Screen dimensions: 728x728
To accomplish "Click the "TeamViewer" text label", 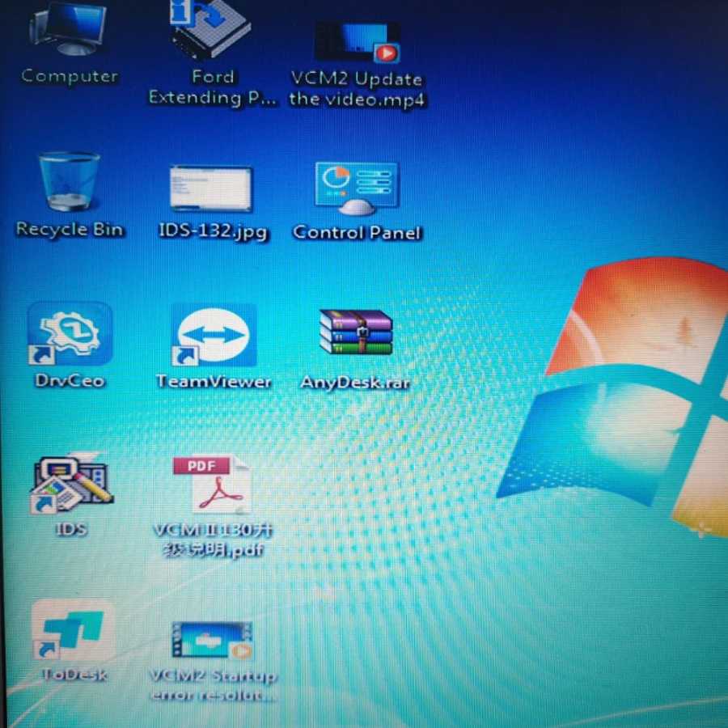I will pos(214,382).
